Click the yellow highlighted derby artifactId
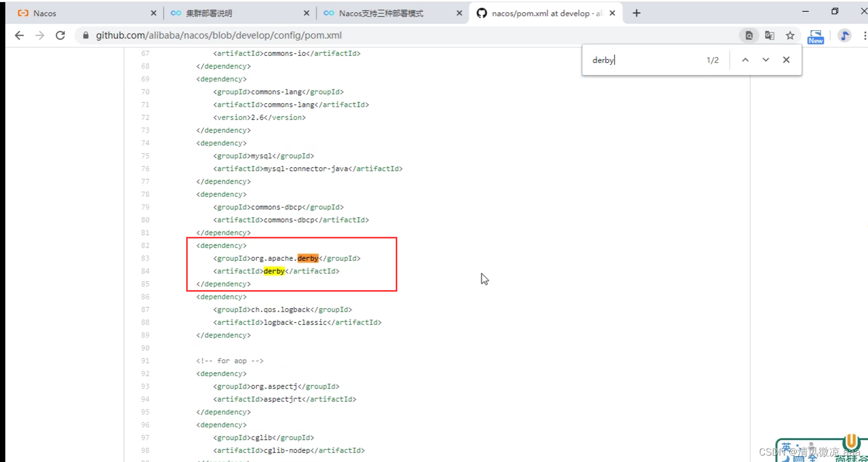The image size is (868, 462). [x=274, y=271]
